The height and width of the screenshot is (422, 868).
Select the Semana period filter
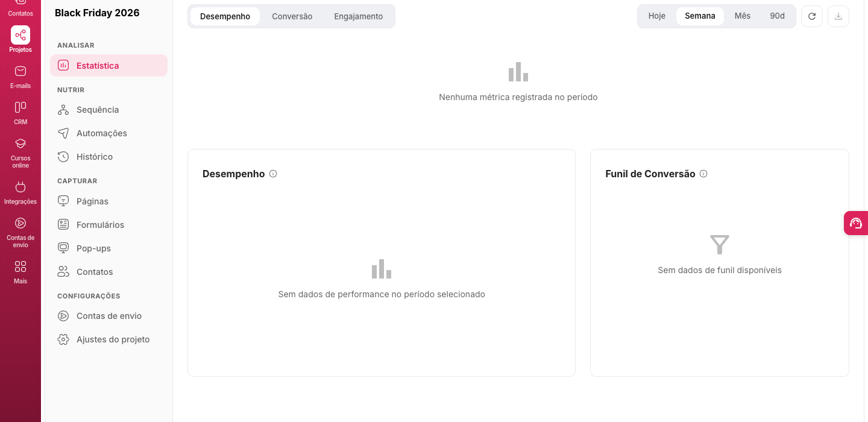click(700, 16)
